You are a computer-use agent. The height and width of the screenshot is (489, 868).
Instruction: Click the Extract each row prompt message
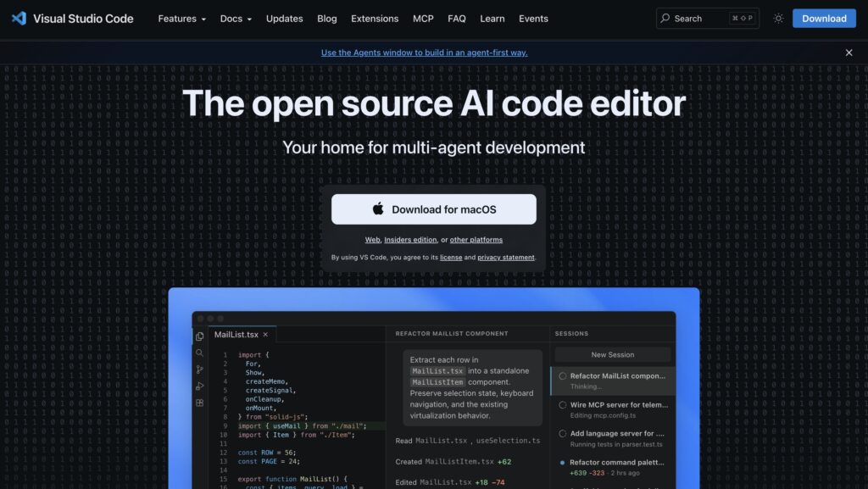[472, 387]
